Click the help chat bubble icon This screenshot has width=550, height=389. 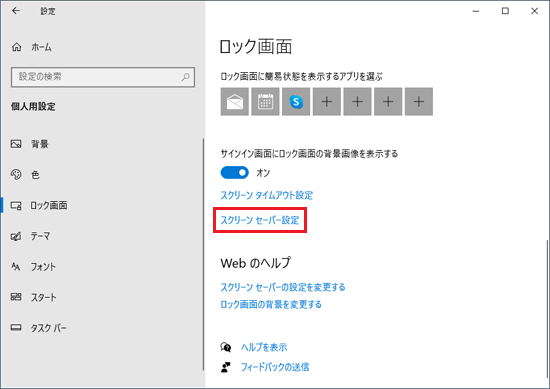[x=226, y=347]
